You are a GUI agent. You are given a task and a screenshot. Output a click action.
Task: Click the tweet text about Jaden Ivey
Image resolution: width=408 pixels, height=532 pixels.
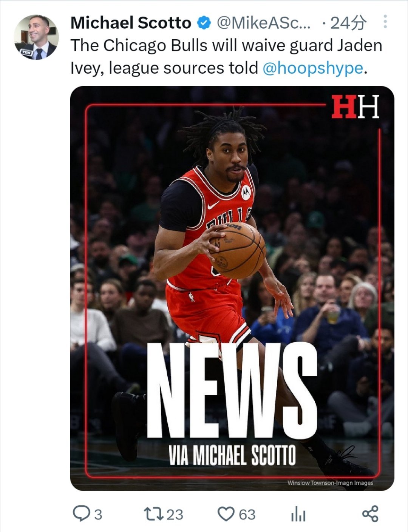(x=226, y=57)
